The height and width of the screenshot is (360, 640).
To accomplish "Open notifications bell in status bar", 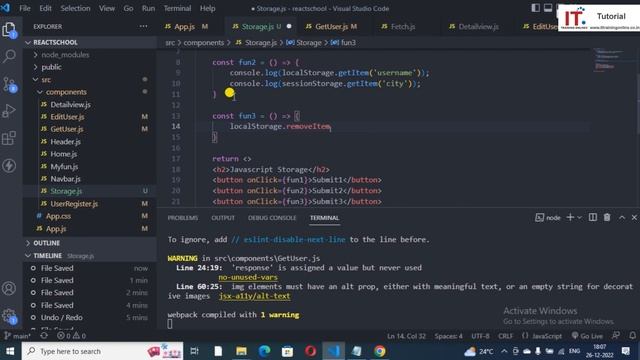I will pyautogui.click(x=632, y=336).
